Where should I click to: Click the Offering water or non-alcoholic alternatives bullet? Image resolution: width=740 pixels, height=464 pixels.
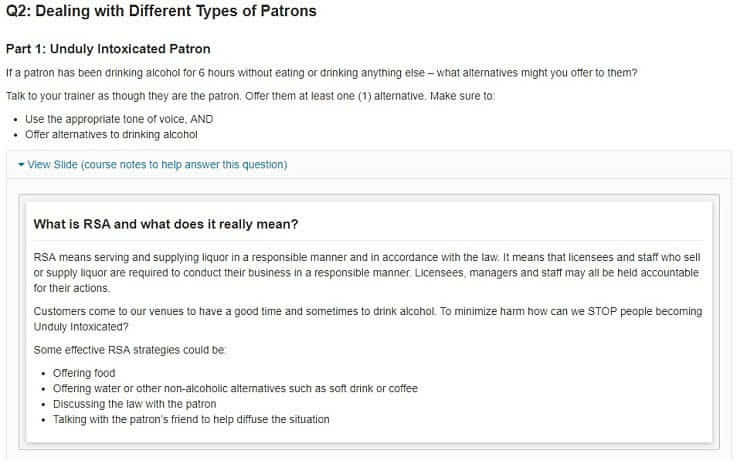[235, 389]
